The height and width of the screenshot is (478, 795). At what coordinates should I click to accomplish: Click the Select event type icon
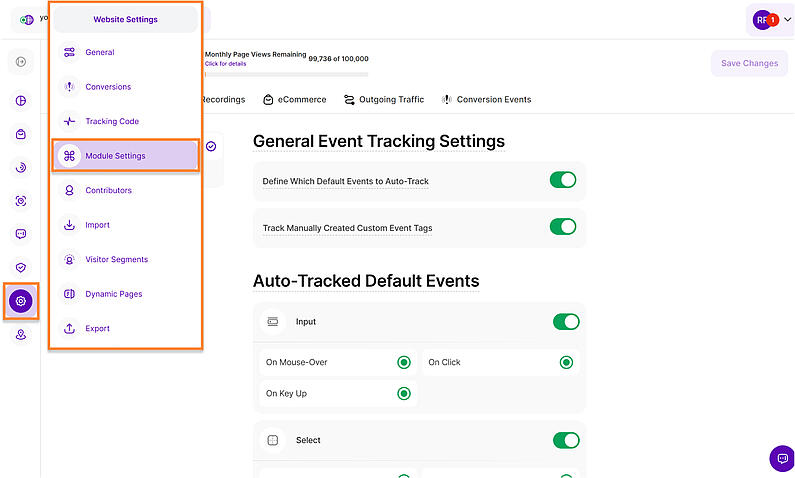tap(273, 440)
